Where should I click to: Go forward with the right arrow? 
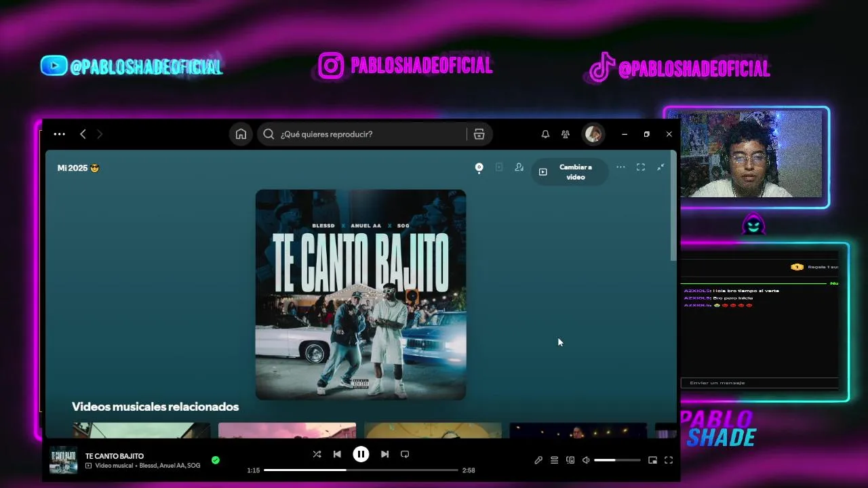[x=100, y=134]
